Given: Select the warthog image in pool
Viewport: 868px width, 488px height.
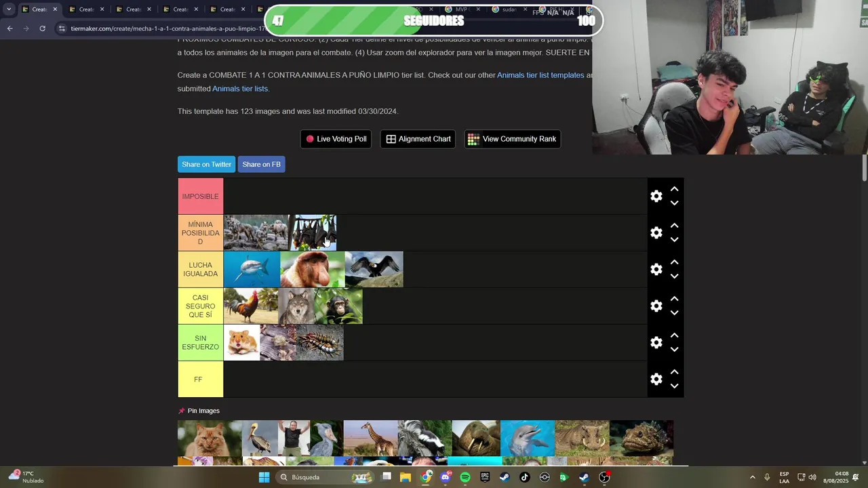Looking at the screenshot, I should (x=582, y=439).
